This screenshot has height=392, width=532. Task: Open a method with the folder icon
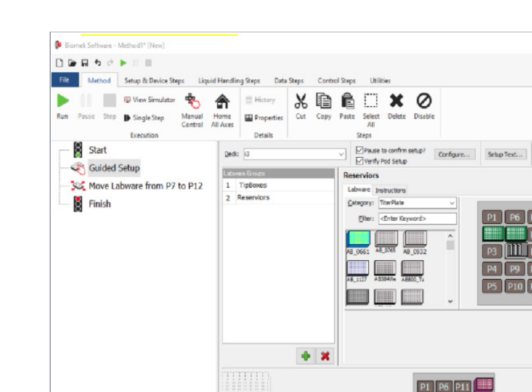[x=72, y=63]
